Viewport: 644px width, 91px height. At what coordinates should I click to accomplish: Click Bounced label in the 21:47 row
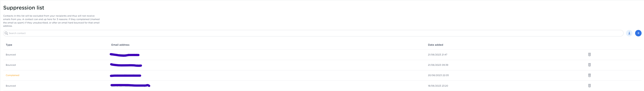[x=11, y=55]
